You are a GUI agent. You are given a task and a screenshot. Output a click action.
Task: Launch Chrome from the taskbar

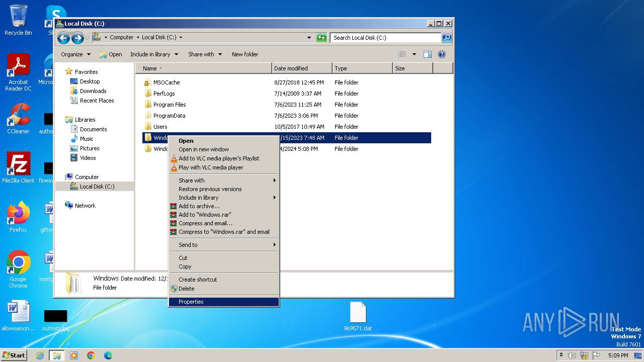pyautogui.click(x=91, y=355)
